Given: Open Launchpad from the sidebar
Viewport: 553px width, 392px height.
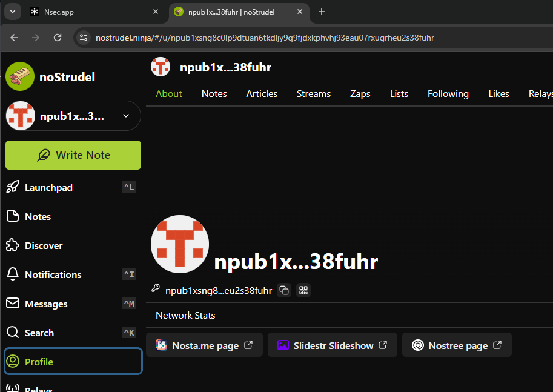Looking at the screenshot, I should pos(73,187).
